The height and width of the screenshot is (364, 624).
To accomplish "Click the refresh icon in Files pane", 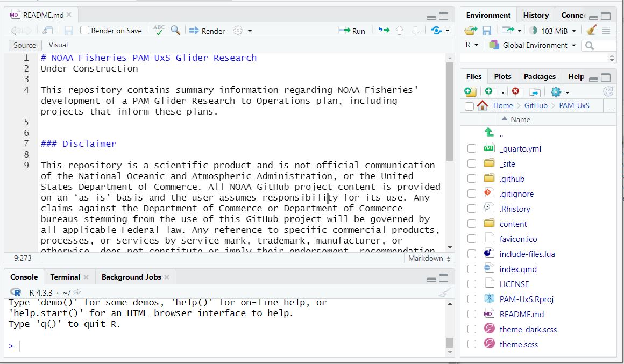I will click(x=608, y=92).
